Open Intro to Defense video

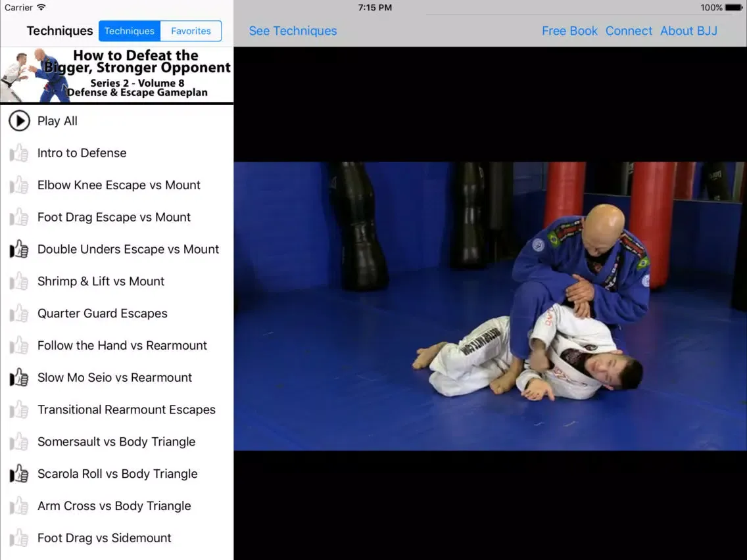point(82,153)
